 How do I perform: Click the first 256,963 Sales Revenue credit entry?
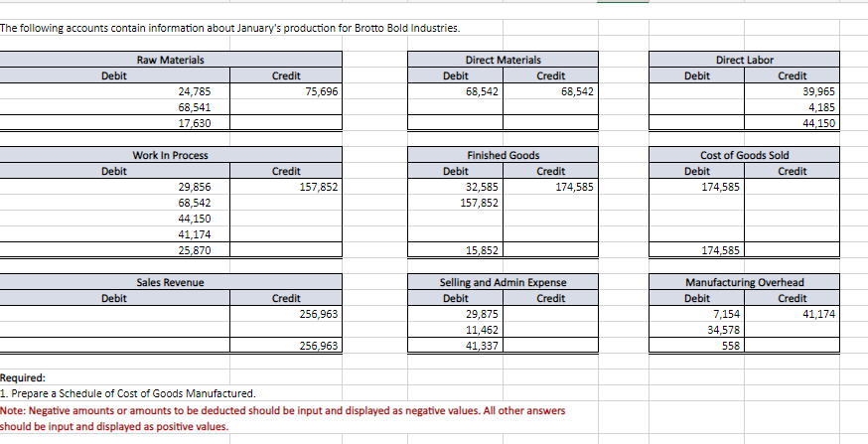pos(286,314)
